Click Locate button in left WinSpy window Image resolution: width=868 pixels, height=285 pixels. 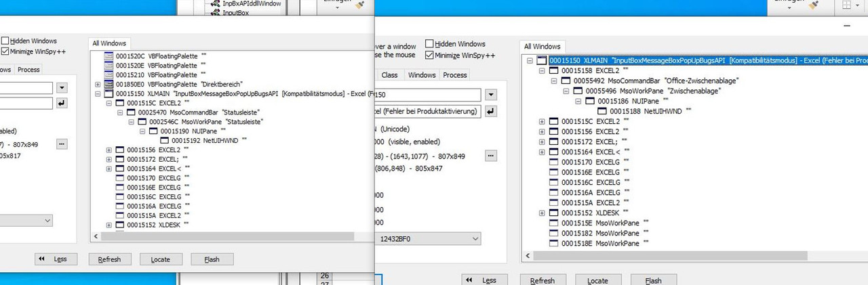pos(161,259)
